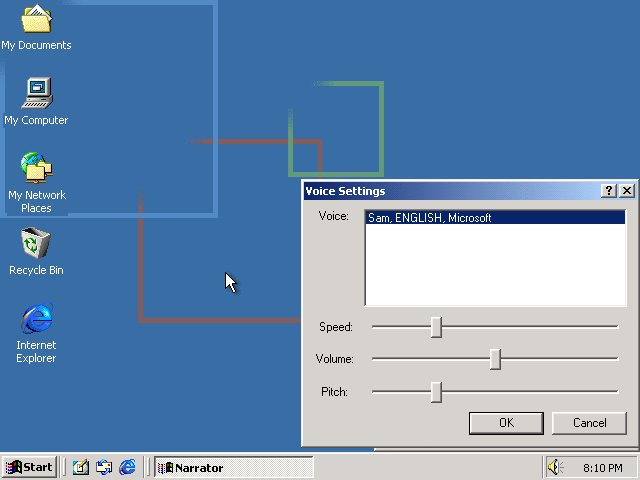The height and width of the screenshot is (480, 640).
Task: Cancel the Voice Settings dialog
Action: 589,423
